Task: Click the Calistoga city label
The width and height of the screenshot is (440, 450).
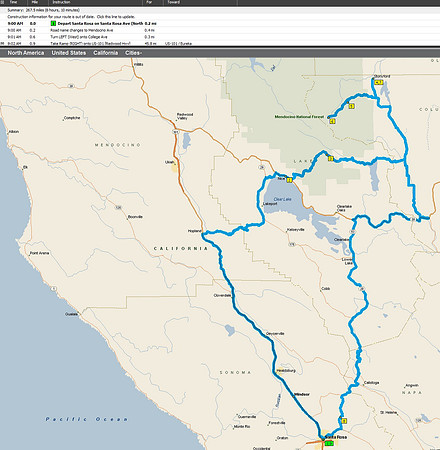Action: 372,383
